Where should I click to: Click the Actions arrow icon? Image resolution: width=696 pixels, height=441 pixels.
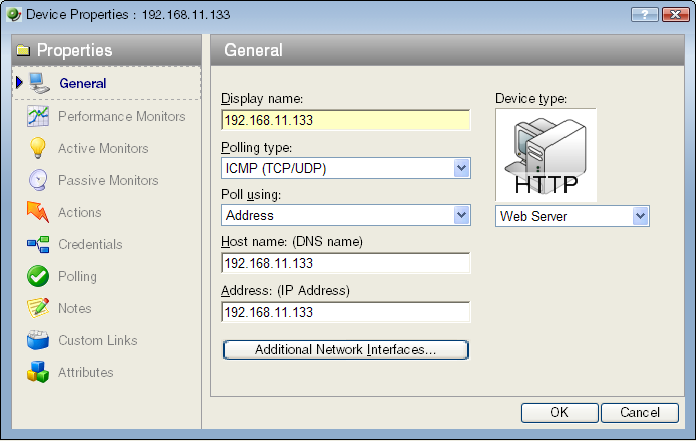pyautogui.click(x=38, y=212)
